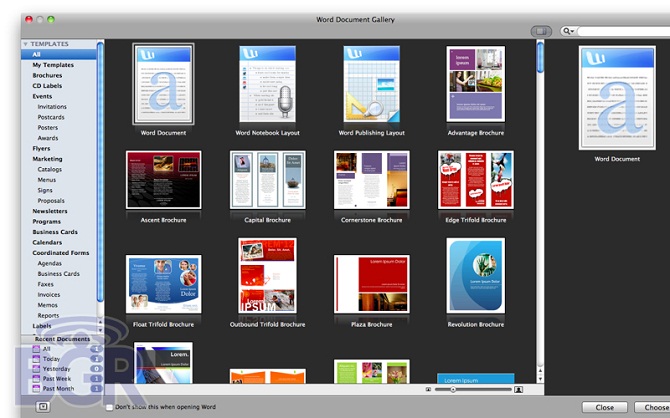Select the Outbound Trifold Brochure template
This screenshot has height=418, width=670.
point(267,276)
